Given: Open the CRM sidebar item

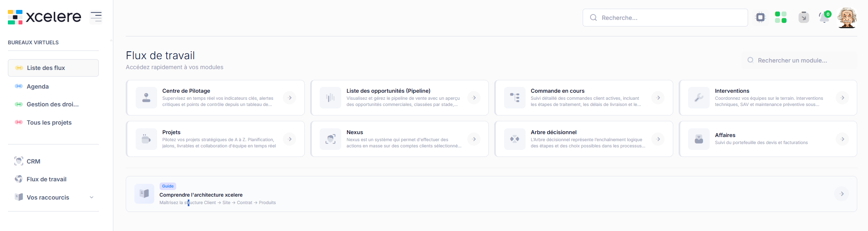Looking at the screenshot, I should [33, 161].
